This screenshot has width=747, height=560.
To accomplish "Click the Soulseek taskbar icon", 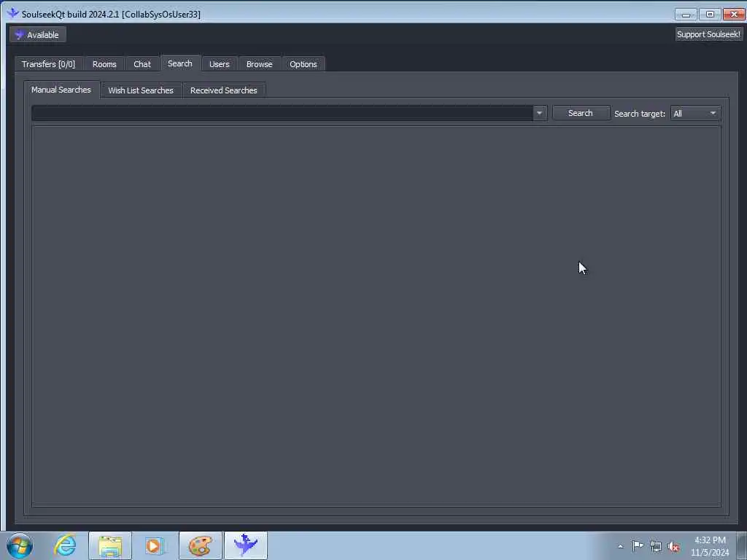I will 246,545.
